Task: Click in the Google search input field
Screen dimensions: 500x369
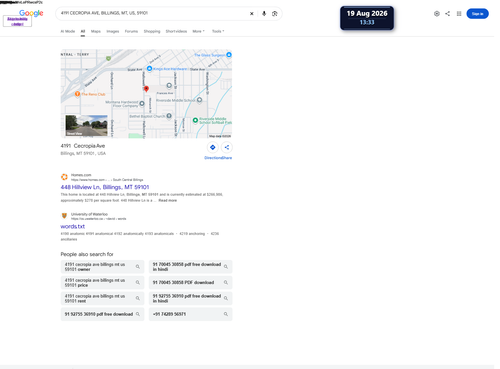Action: [x=153, y=13]
